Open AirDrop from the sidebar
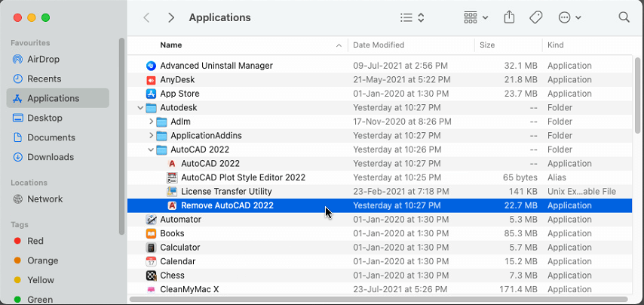 pos(43,59)
